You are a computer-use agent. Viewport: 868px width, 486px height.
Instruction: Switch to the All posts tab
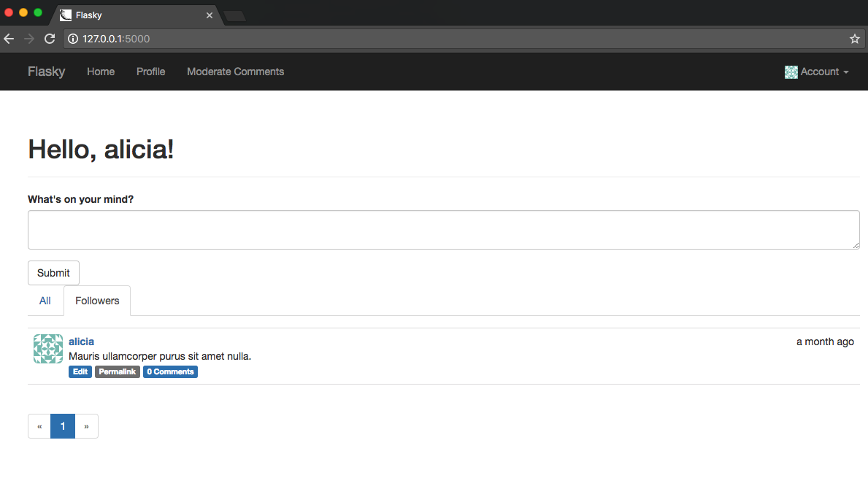coord(45,301)
